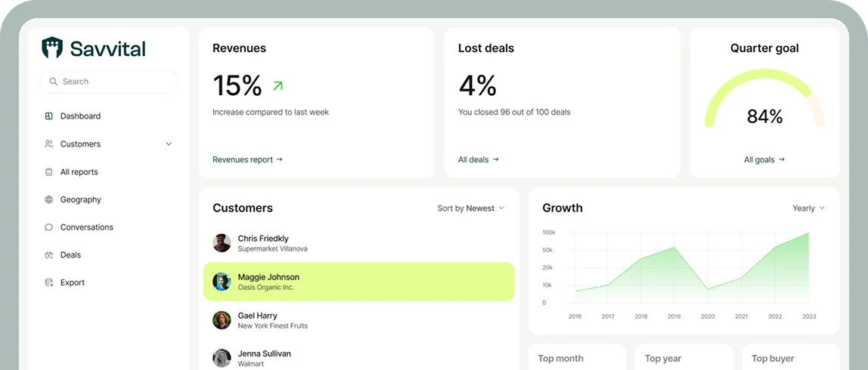Click Chris Friedkly's avatar photo

pyautogui.click(x=222, y=243)
